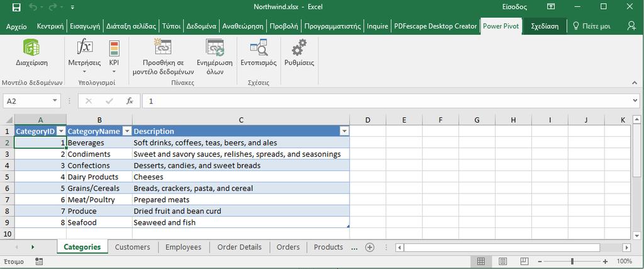Open the Customers sheet tab
The width and height of the screenshot is (644, 269).
[x=132, y=247]
